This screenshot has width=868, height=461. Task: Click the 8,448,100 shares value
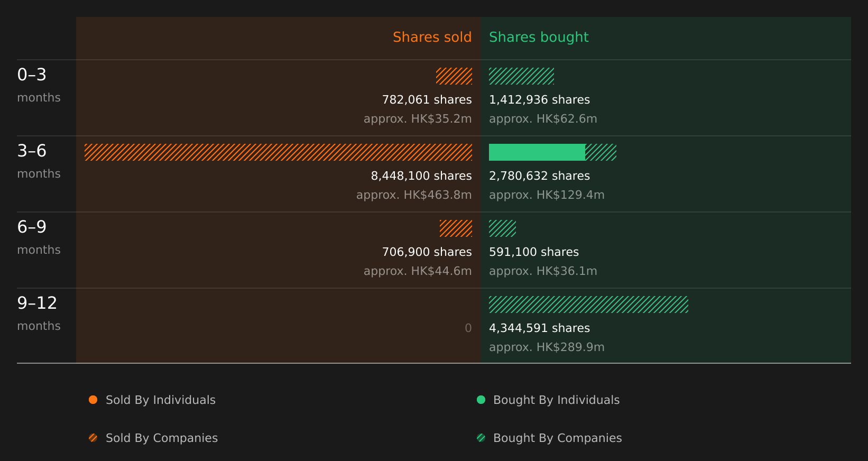421,176
